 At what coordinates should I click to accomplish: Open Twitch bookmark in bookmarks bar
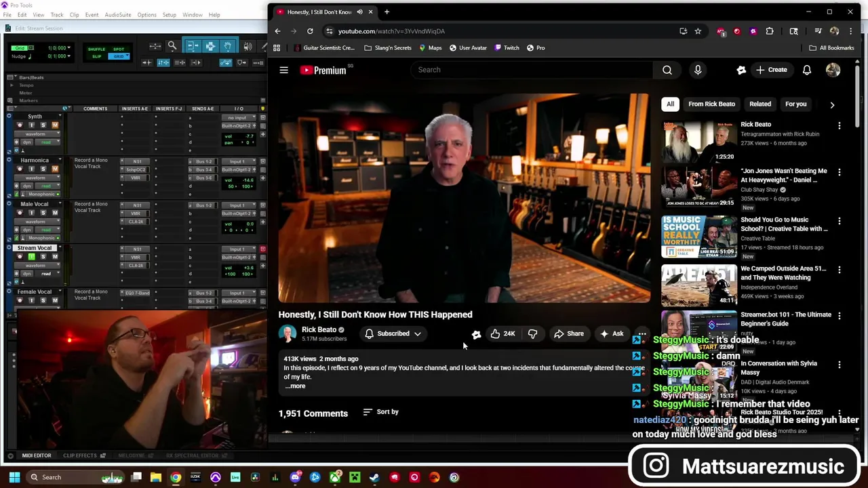click(507, 48)
